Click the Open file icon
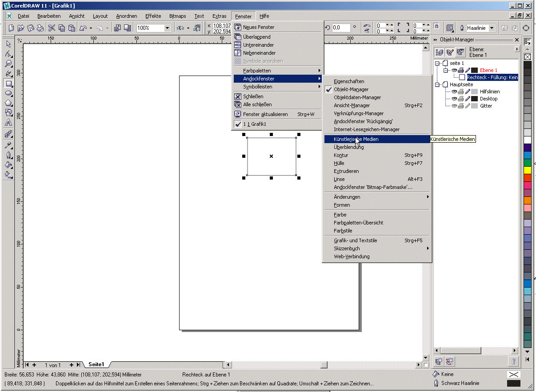This screenshot has height=392, width=536. click(x=21, y=28)
